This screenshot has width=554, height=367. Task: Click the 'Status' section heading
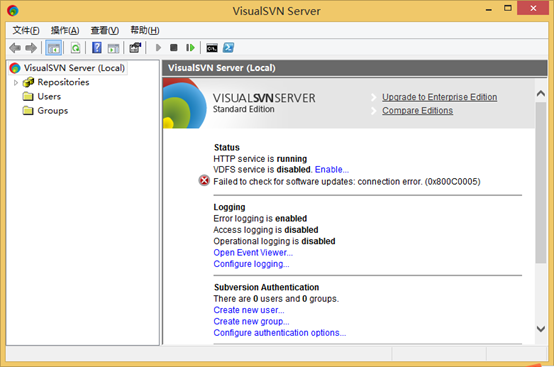point(226,147)
